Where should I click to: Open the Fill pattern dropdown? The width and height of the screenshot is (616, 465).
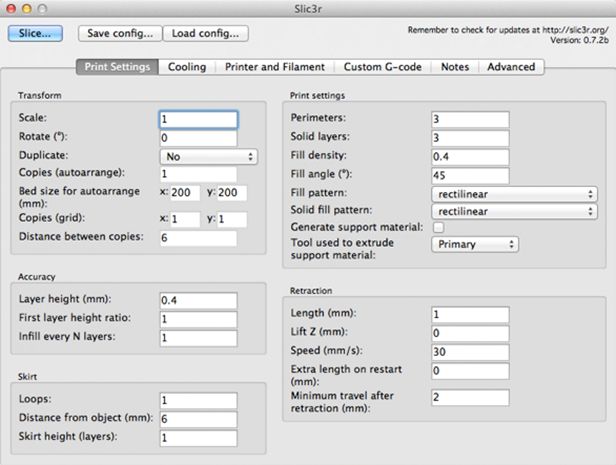point(514,194)
